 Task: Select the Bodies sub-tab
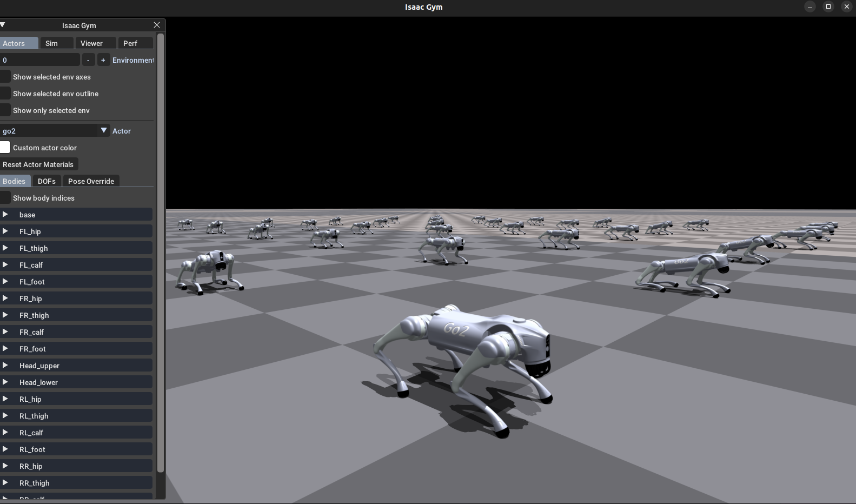(15, 181)
